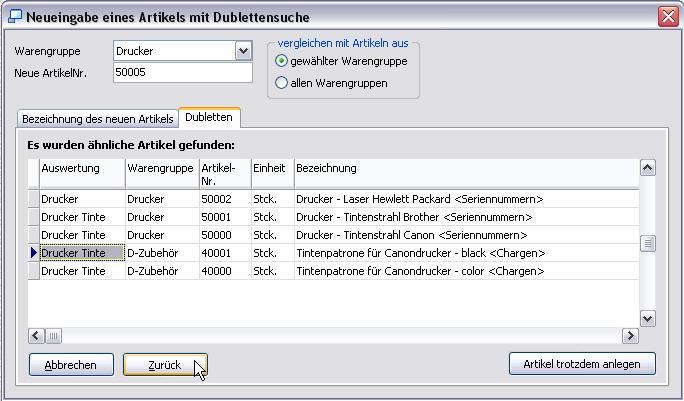Viewport: 684px width, 401px height.
Task: Click the vertical scrollbar thumb
Action: click(x=647, y=243)
